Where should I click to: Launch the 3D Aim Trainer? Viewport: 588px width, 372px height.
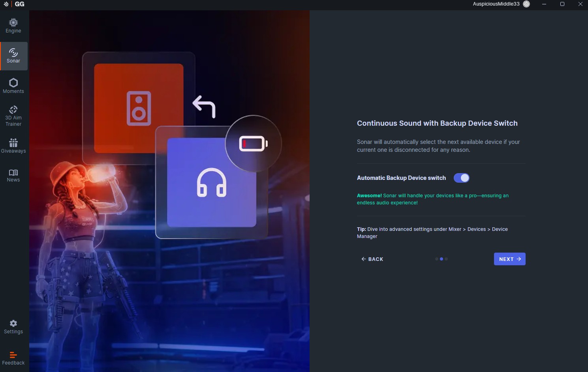click(13, 115)
